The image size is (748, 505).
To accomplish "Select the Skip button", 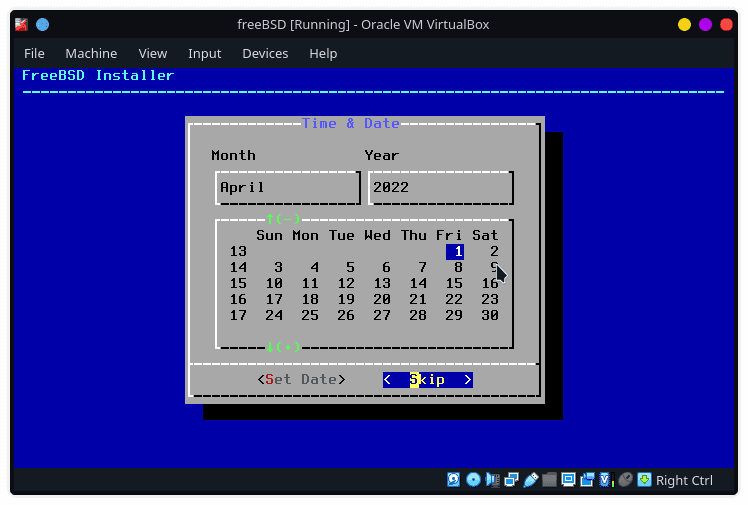I will (428, 380).
